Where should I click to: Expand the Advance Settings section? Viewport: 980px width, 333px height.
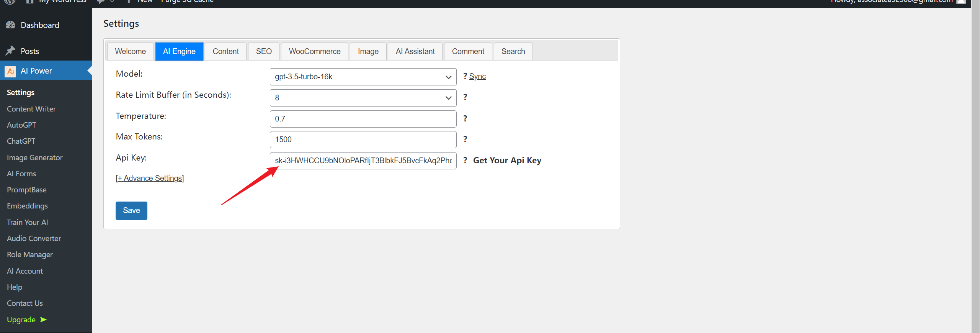click(150, 178)
